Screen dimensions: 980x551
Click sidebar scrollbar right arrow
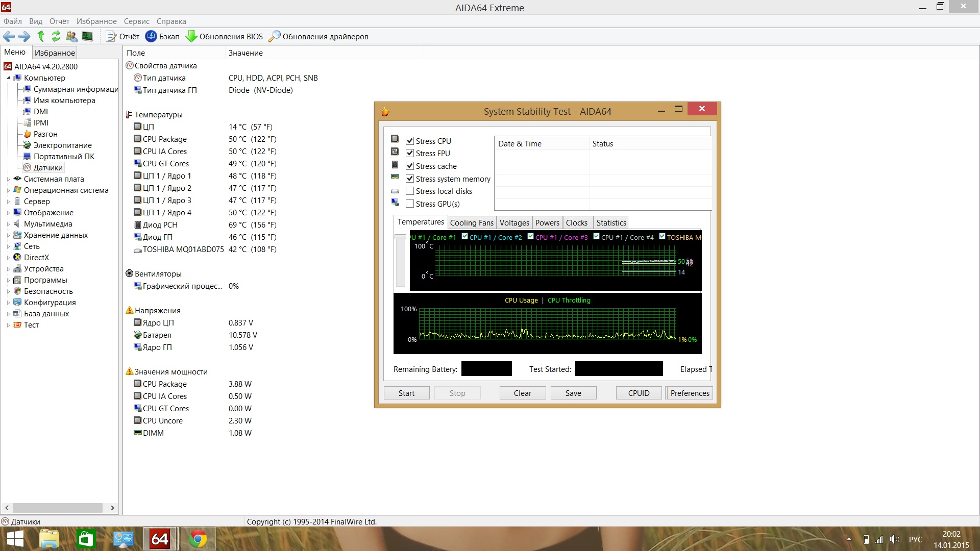112,508
